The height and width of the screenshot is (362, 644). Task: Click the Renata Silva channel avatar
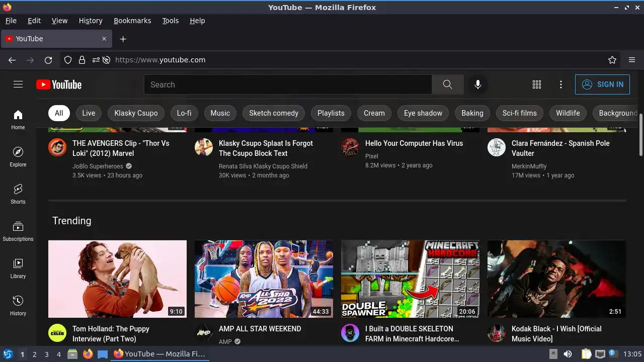[204, 147]
